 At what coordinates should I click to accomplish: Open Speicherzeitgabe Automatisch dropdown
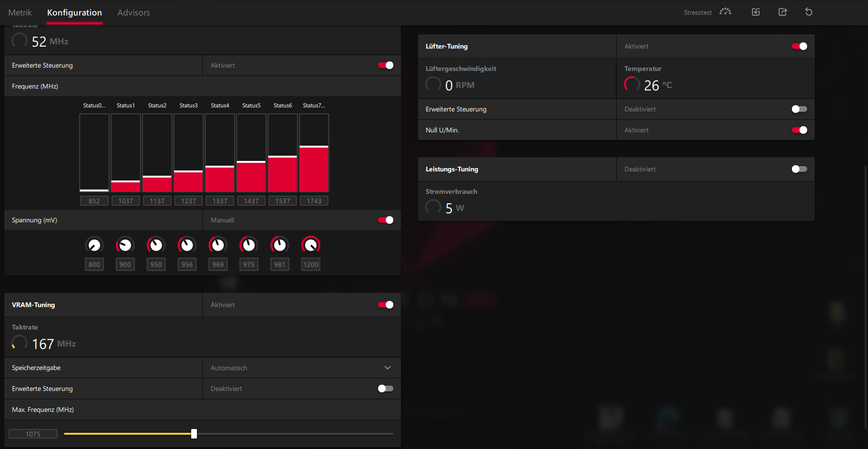(x=302, y=368)
